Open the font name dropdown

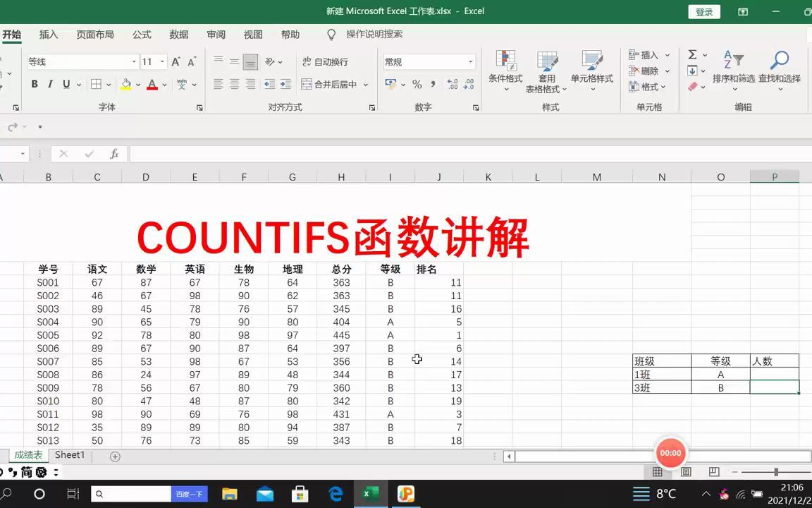pos(133,61)
